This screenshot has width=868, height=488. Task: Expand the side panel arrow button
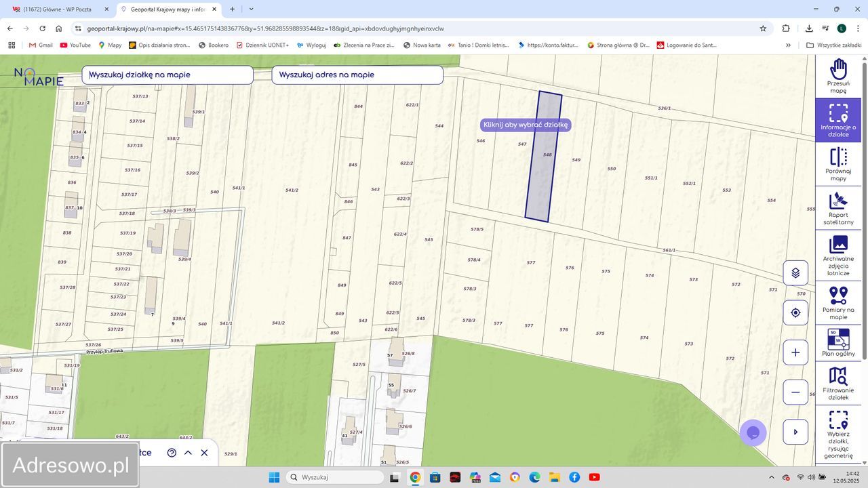[795, 432]
